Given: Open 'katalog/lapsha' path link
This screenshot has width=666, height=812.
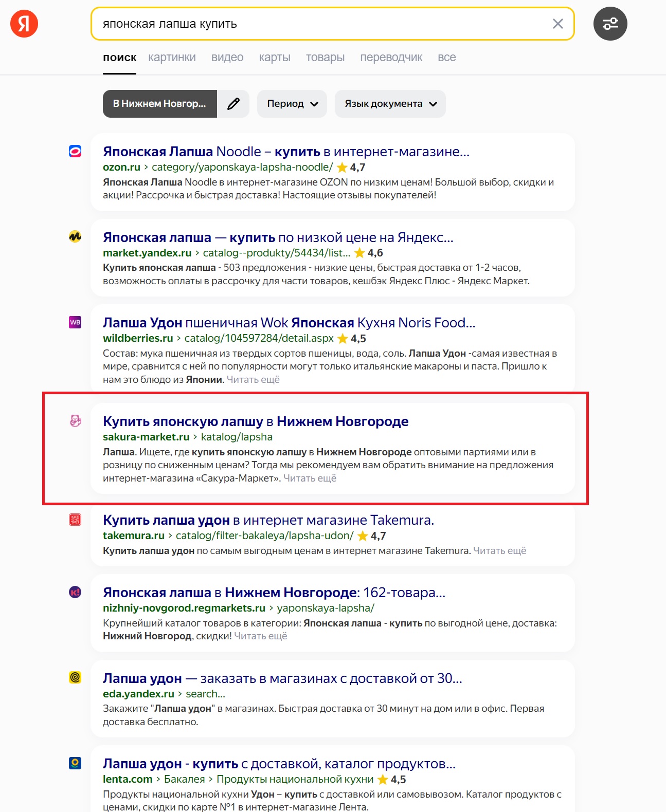Looking at the screenshot, I should click(237, 437).
